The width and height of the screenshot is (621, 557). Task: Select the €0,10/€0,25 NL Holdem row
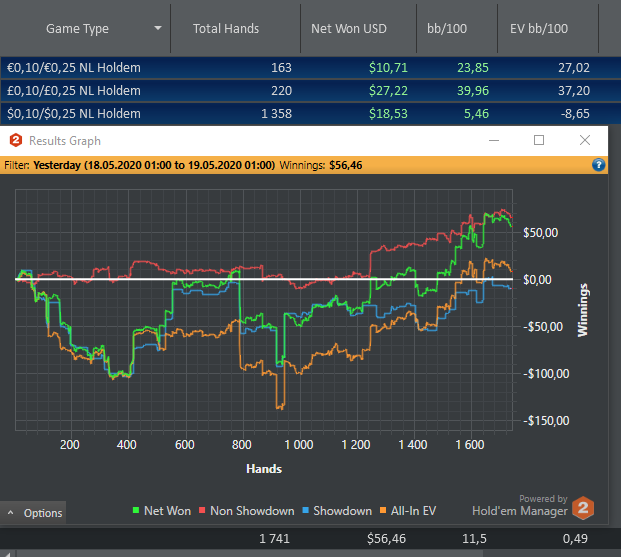pyautogui.click(x=310, y=68)
